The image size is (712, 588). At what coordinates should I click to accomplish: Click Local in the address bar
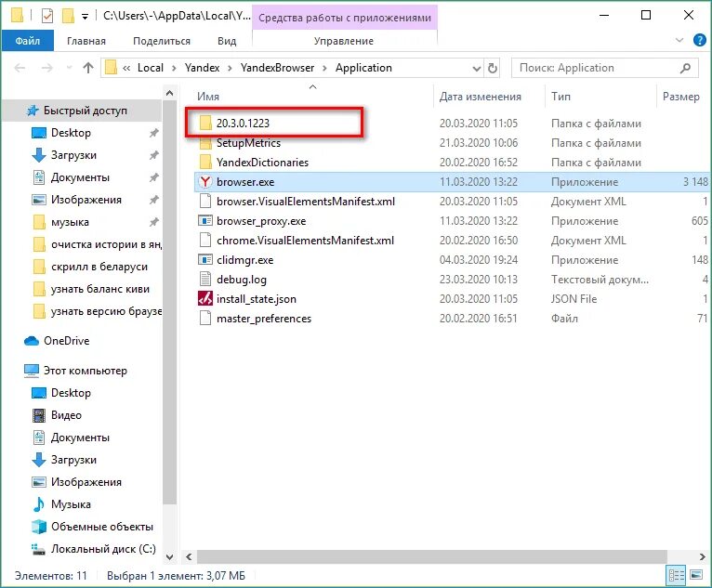coord(151,68)
